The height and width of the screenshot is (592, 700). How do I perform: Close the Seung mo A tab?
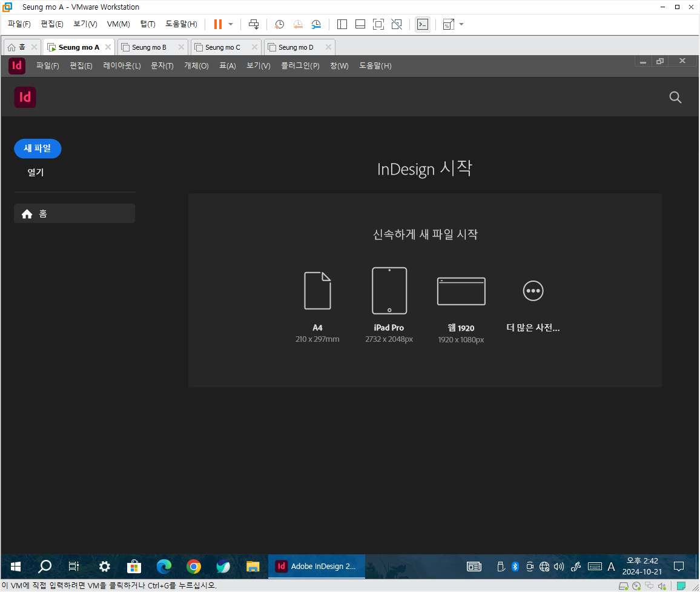[x=108, y=47]
